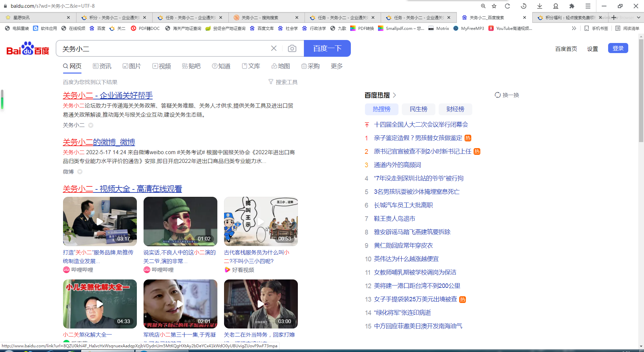This screenshot has width=644, height=352.
Task: Open the browser hamburger menu
Action: [588, 6]
